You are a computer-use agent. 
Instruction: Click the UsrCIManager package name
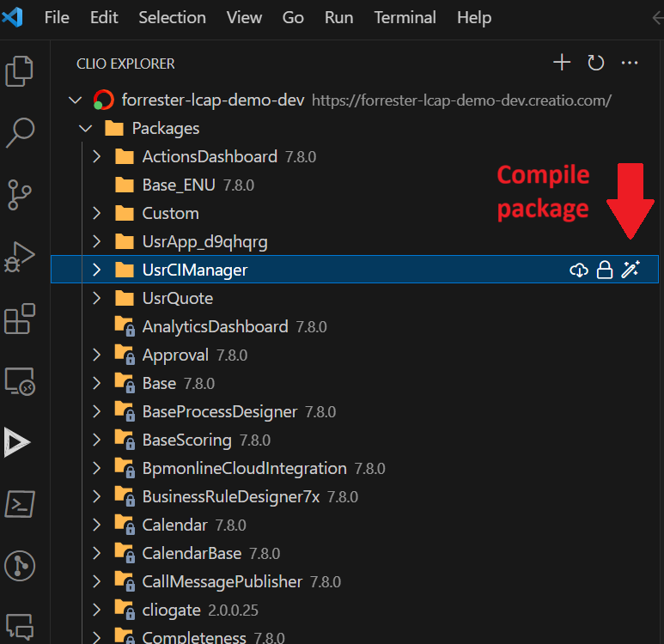(195, 270)
